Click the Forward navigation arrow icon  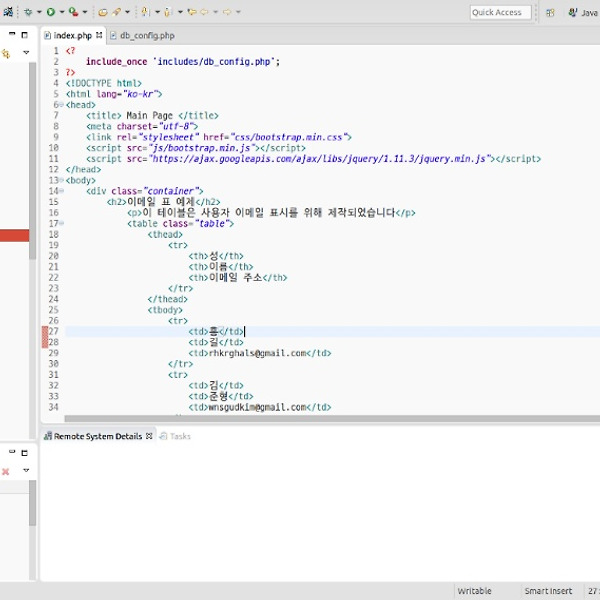227,12
